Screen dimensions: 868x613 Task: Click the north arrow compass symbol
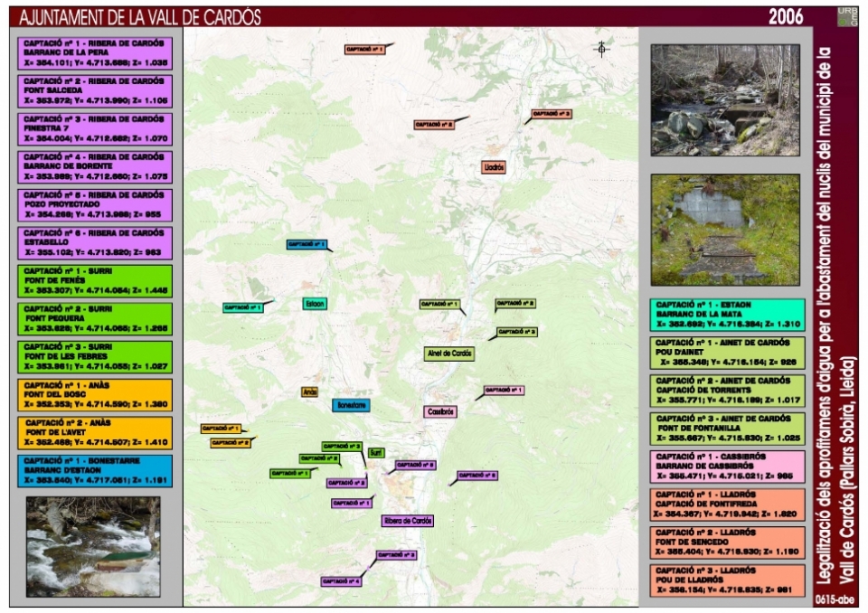[601, 49]
